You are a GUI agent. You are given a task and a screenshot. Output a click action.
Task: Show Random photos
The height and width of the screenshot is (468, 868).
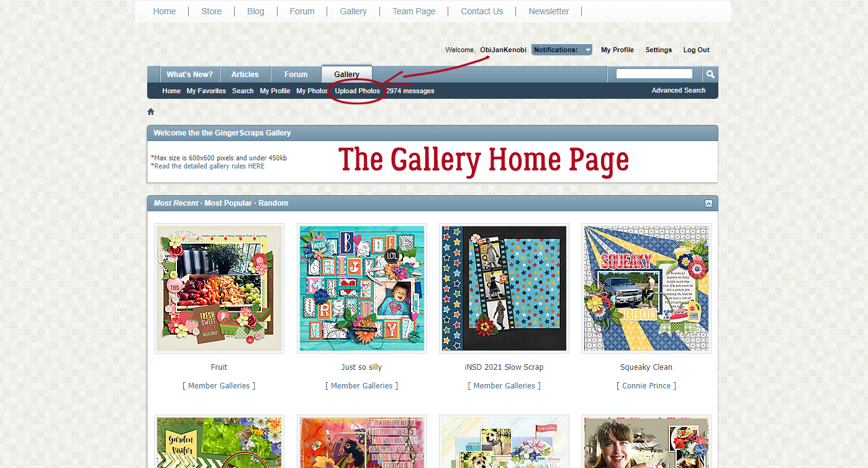pyautogui.click(x=273, y=203)
